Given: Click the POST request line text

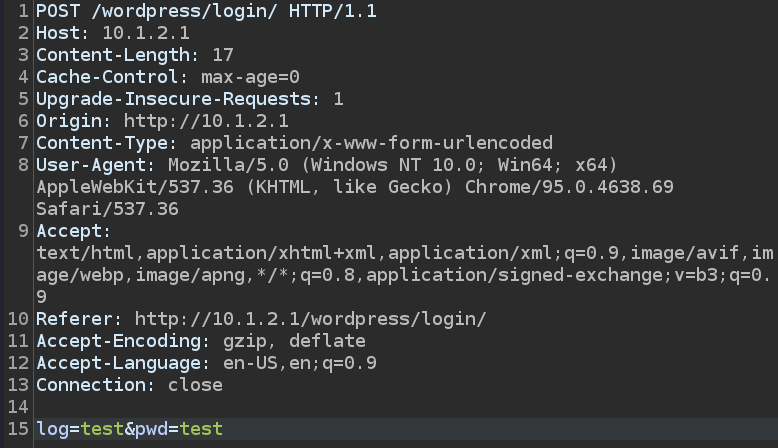Looking at the screenshot, I should point(206,11).
